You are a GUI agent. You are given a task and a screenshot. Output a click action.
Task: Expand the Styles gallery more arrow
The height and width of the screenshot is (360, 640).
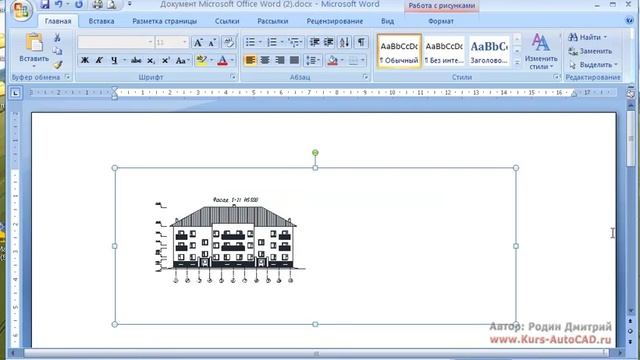517,63
